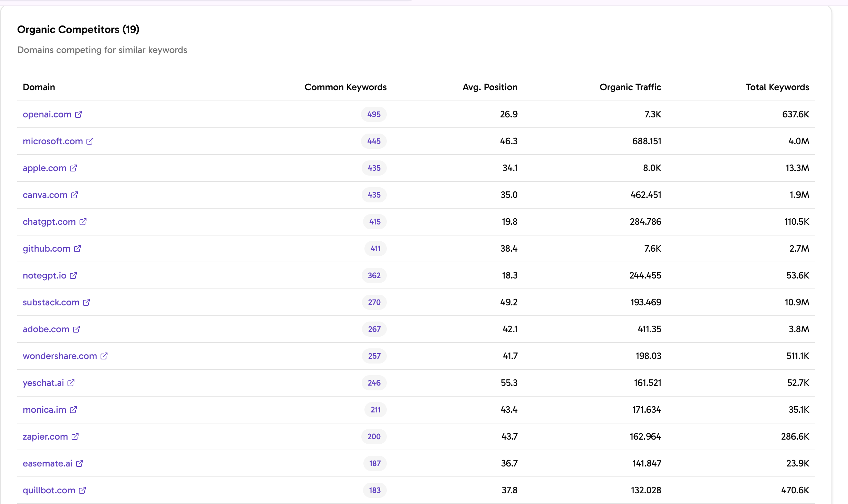The height and width of the screenshot is (504, 848).
Task: Open the zapier.com domain link
Action: pos(45,437)
